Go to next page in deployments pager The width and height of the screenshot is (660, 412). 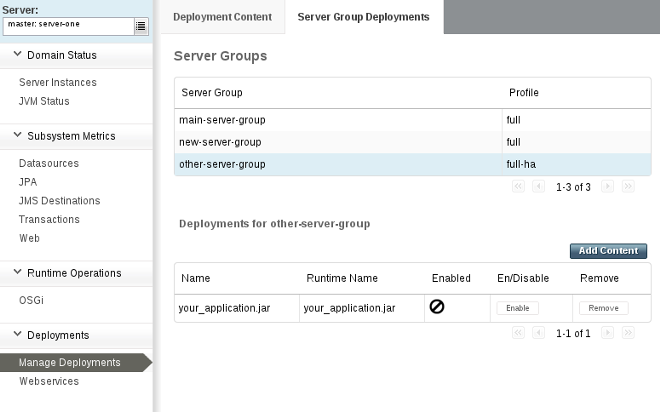(607, 332)
